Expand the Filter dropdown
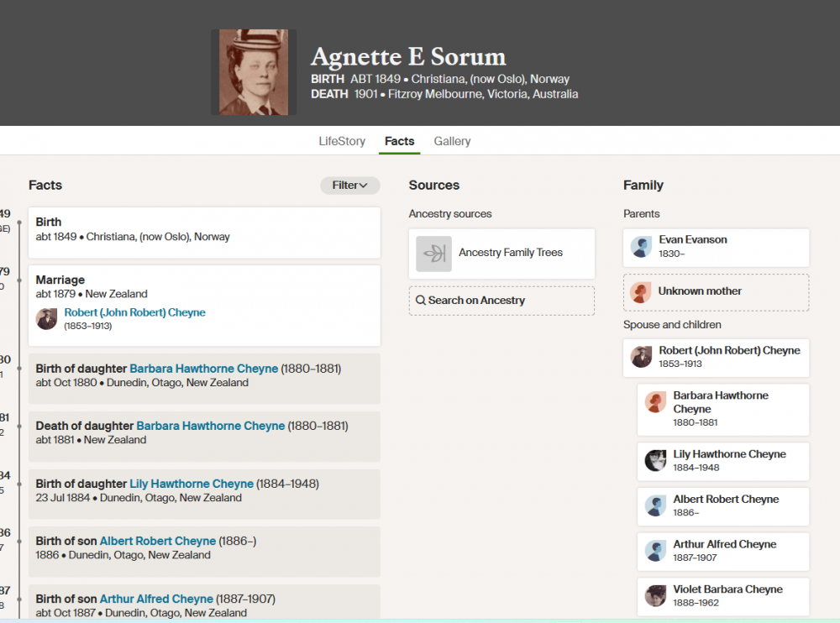Viewport: 840px width, 623px height. point(349,186)
